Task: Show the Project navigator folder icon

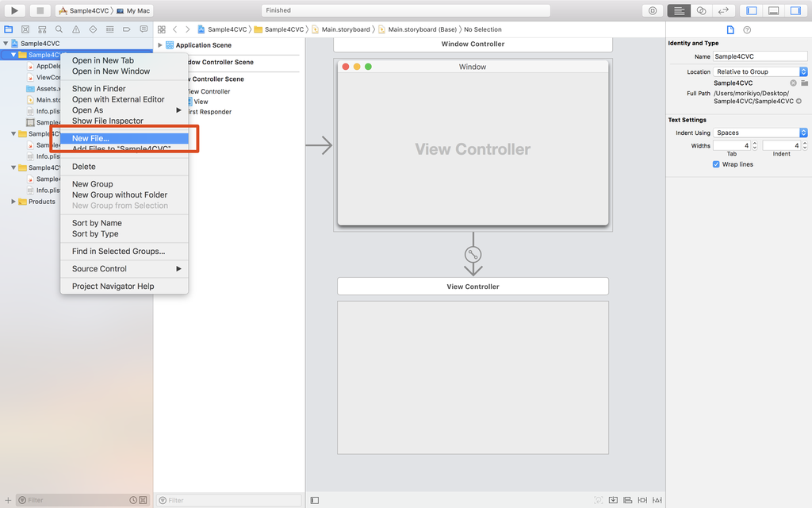Action: [x=8, y=29]
